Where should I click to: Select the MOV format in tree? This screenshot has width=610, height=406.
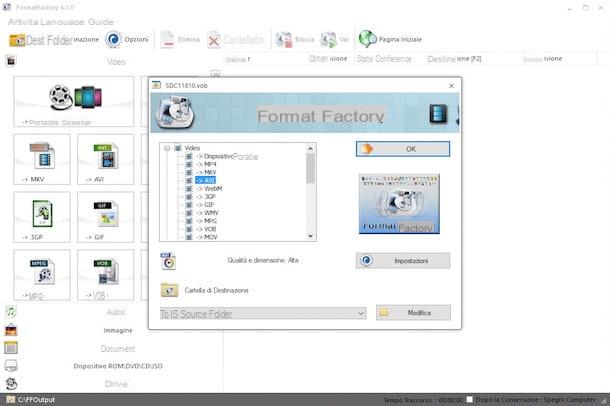coord(207,237)
